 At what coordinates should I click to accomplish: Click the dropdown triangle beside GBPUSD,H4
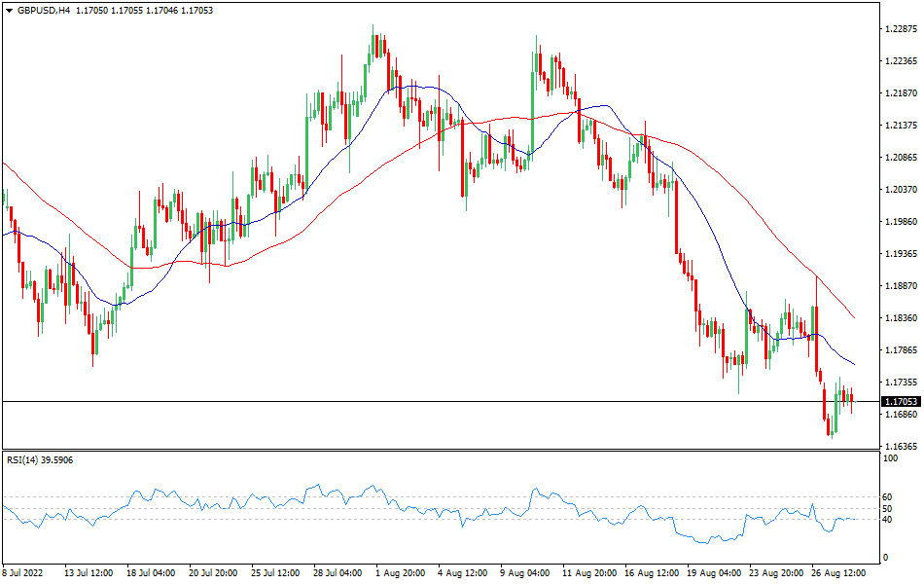click(x=8, y=10)
